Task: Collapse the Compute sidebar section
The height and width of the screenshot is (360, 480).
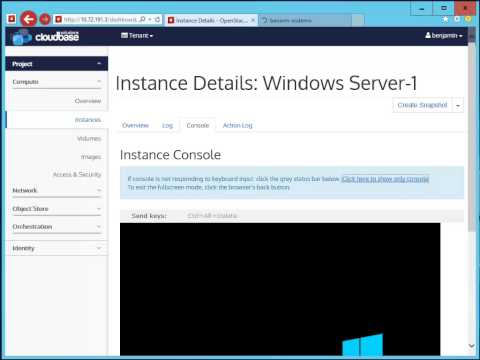Action: [x=57, y=82]
